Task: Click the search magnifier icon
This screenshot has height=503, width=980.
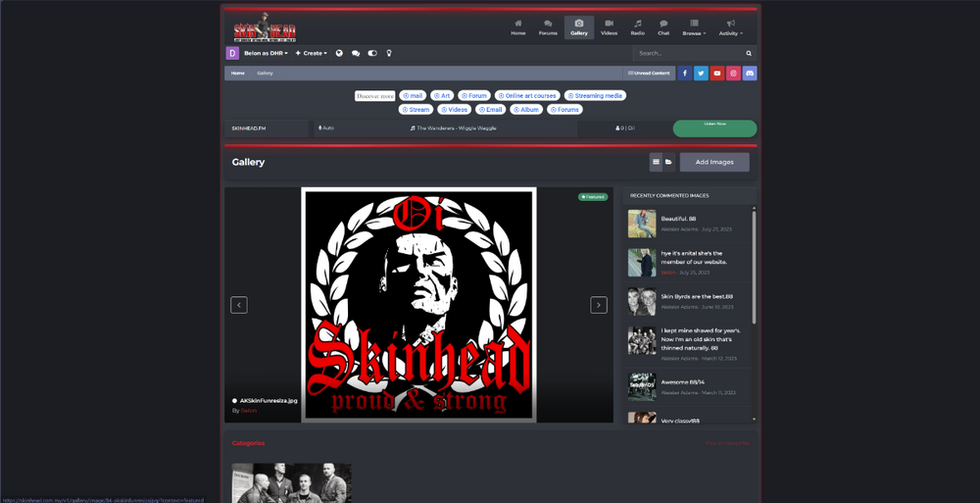Action: coord(749,54)
